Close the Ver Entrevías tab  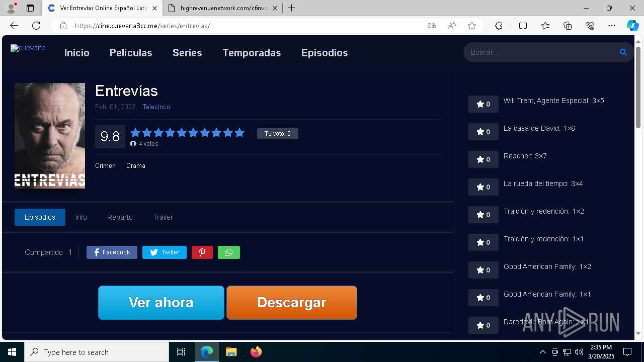(x=154, y=8)
